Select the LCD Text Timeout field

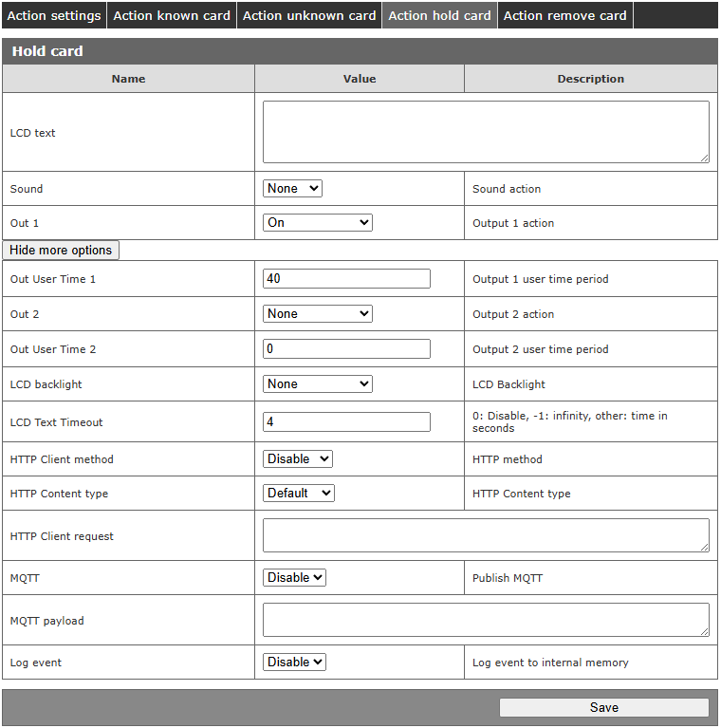tap(346, 422)
